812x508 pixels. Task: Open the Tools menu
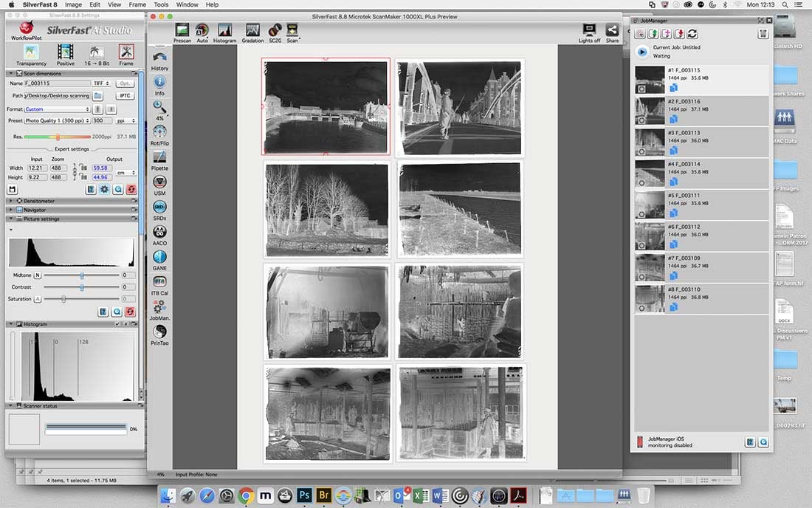[x=161, y=4]
